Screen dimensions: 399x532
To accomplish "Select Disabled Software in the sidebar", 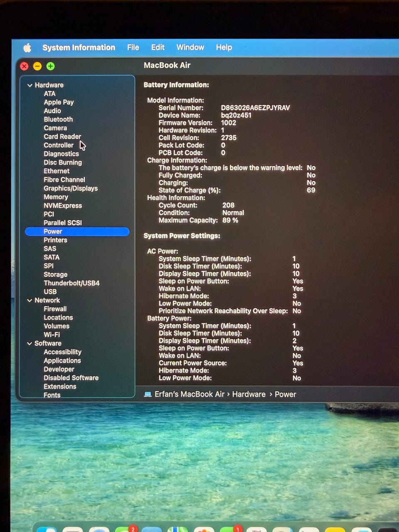I will point(71,378).
